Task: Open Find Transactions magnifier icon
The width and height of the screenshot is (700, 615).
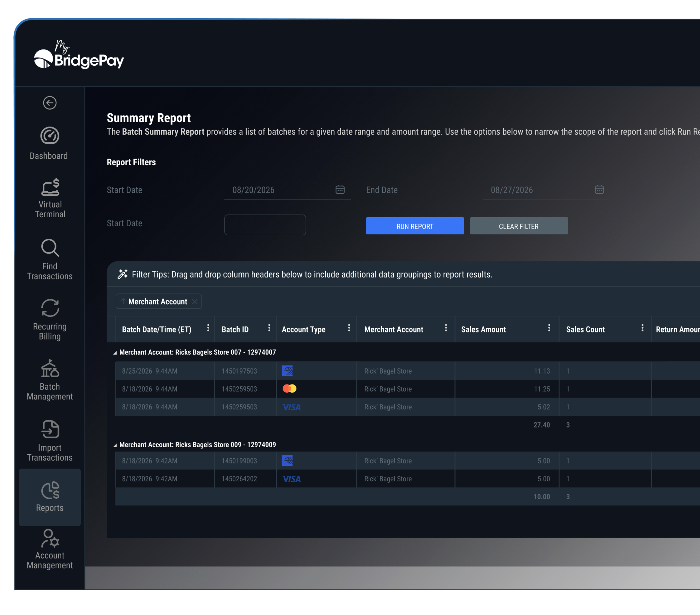Action: [50, 248]
